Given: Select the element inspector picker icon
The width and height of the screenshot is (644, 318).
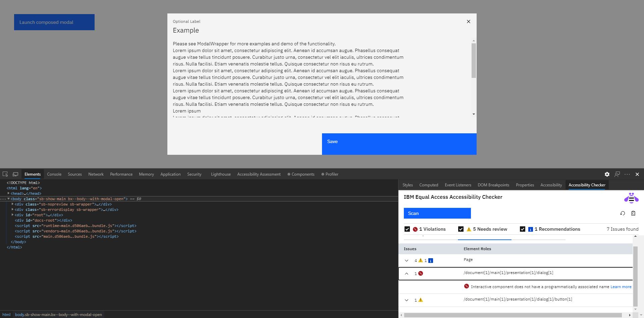Looking at the screenshot, I should (5, 174).
